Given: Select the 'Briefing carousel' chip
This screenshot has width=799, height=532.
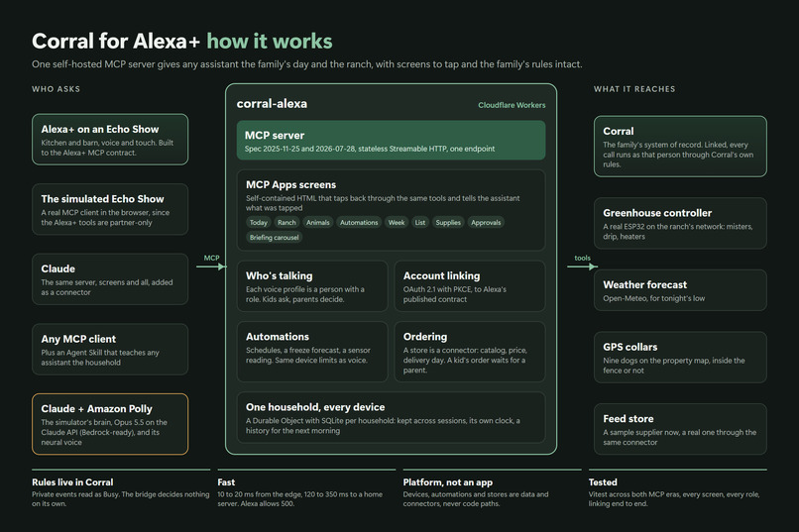Looking at the screenshot, I should click(x=275, y=237).
